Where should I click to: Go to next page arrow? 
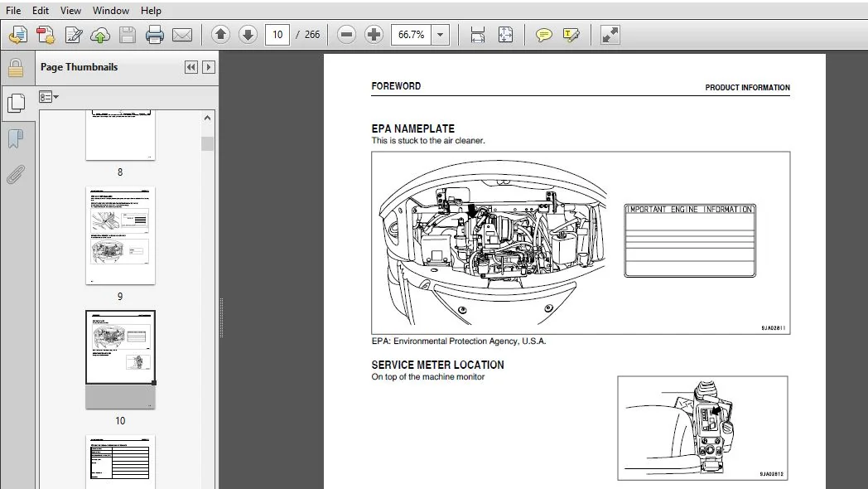[248, 35]
